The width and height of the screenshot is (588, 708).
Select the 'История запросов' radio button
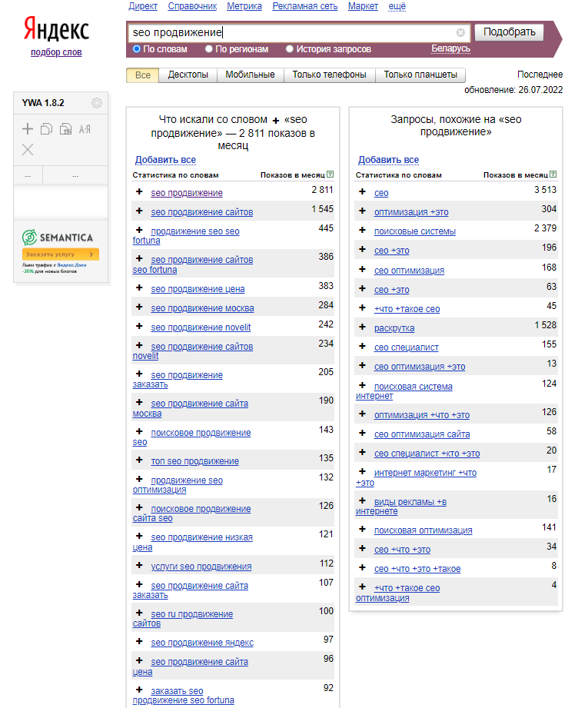point(290,49)
